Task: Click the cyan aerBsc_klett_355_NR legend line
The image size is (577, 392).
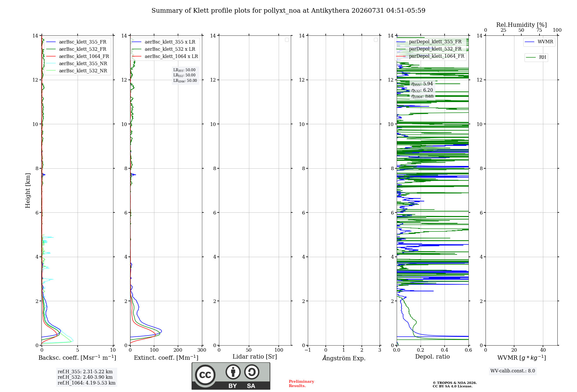Action: click(51, 64)
